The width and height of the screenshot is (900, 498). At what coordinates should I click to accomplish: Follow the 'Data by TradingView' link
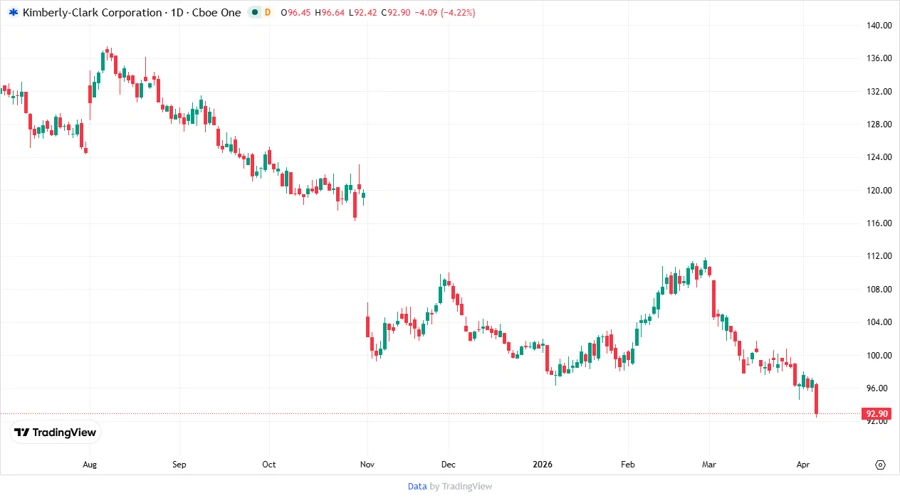click(449, 486)
